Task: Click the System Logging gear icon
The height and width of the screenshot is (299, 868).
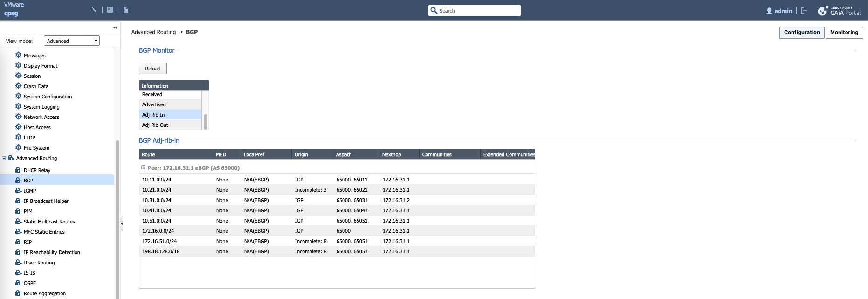Action: point(19,106)
